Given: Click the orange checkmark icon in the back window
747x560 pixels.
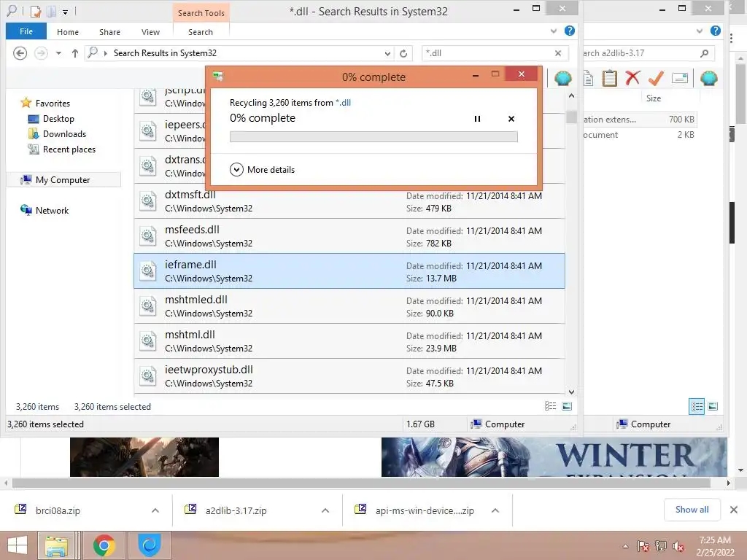Looking at the screenshot, I should click(656, 77).
